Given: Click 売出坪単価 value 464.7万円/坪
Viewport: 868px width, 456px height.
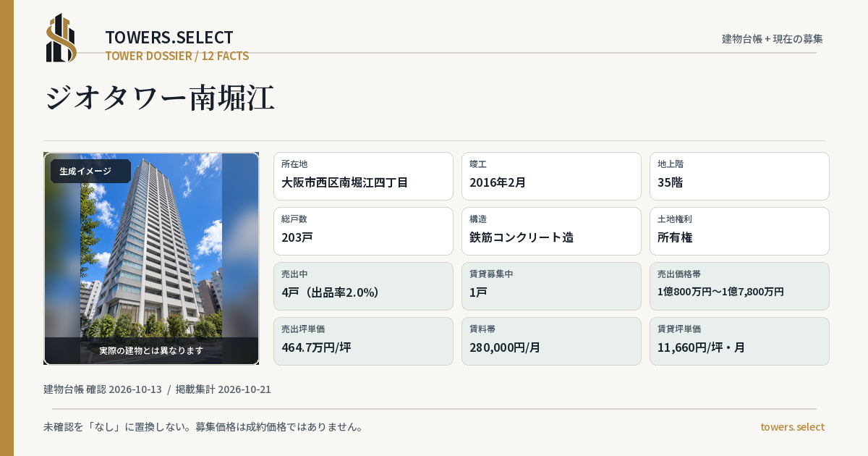Looking at the screenshot, I should pos(316,347).
